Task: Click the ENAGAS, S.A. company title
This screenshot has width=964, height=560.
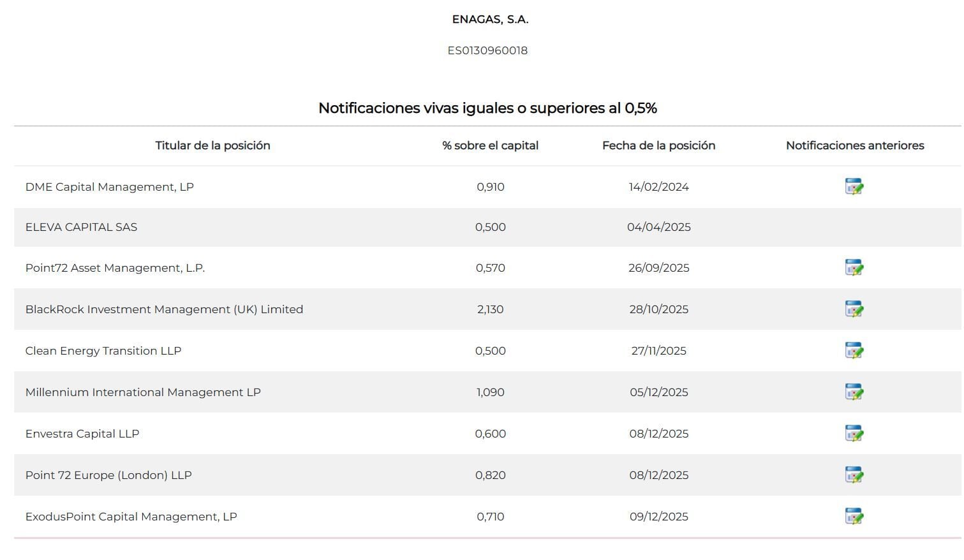Action: (490, 19)
